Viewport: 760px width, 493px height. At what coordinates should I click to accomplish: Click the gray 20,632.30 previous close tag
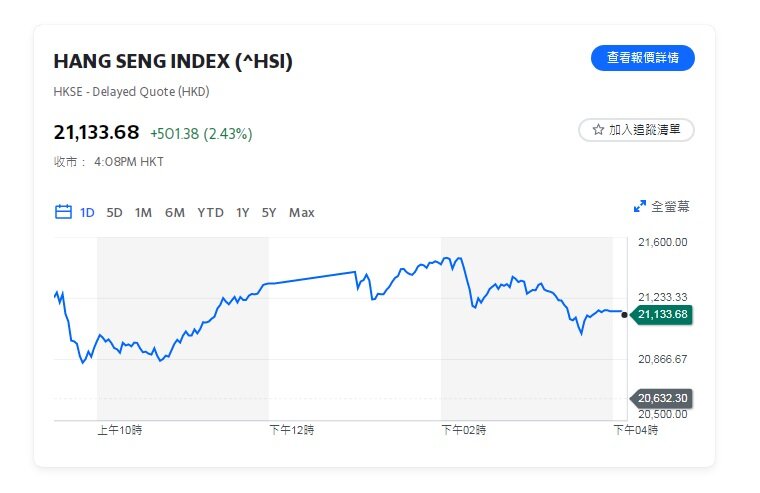click(x=663, y=398)
